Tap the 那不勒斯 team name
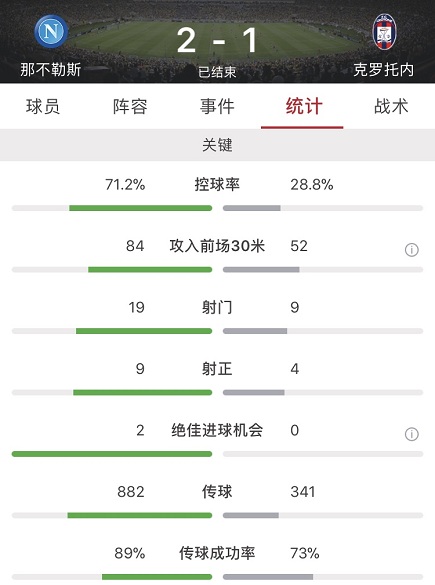Viewport: 435px width, 585px height. 51,69
